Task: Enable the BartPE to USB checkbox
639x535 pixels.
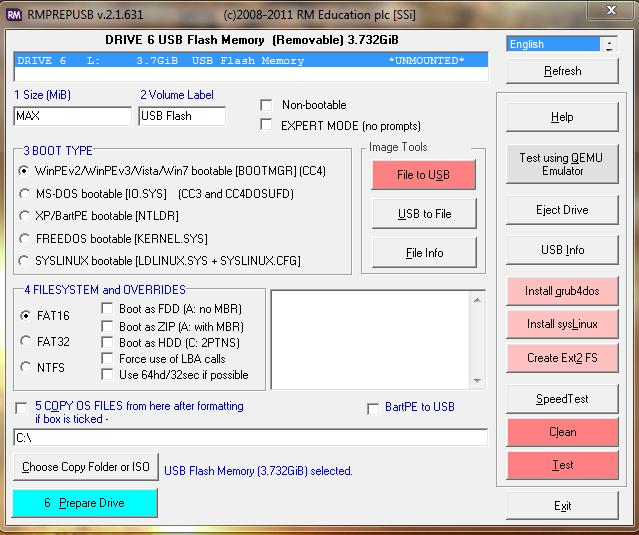Action: [x=373, y=408]
